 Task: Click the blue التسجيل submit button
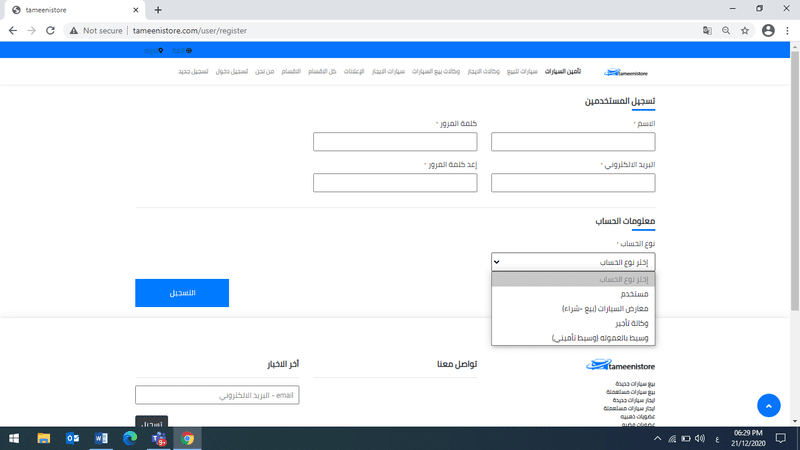point(182,293)
